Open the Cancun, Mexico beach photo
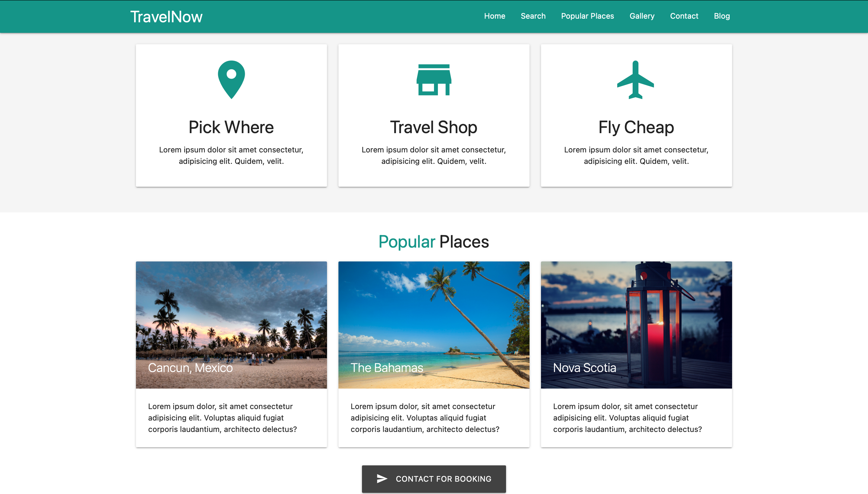 coord(231,325)
